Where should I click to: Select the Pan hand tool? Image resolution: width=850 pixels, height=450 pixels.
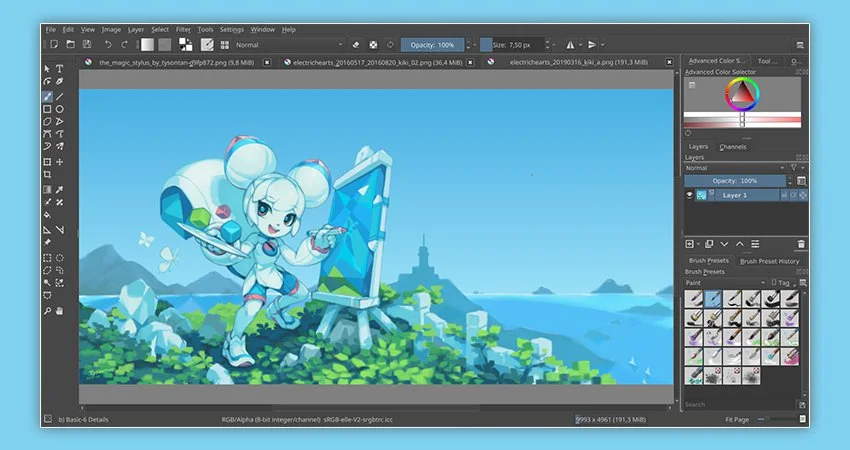(x=60, y=311)
